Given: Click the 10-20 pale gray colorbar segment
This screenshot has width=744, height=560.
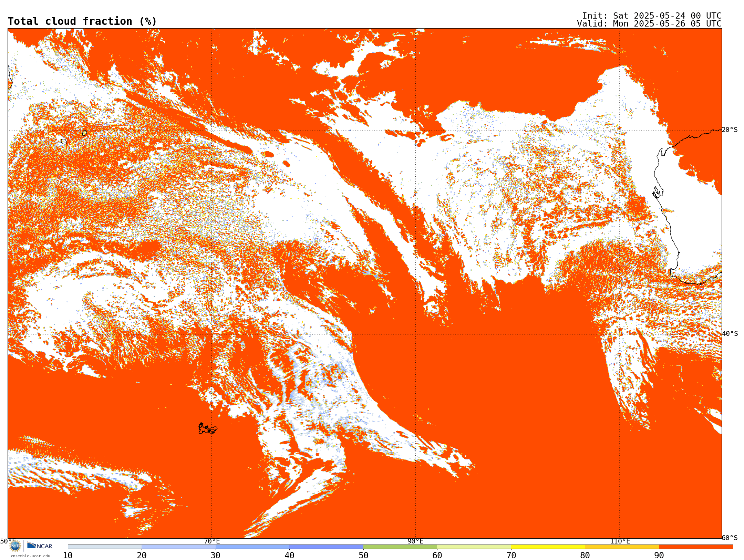Looking at the screenshot, I should click(x=105, y=547).
